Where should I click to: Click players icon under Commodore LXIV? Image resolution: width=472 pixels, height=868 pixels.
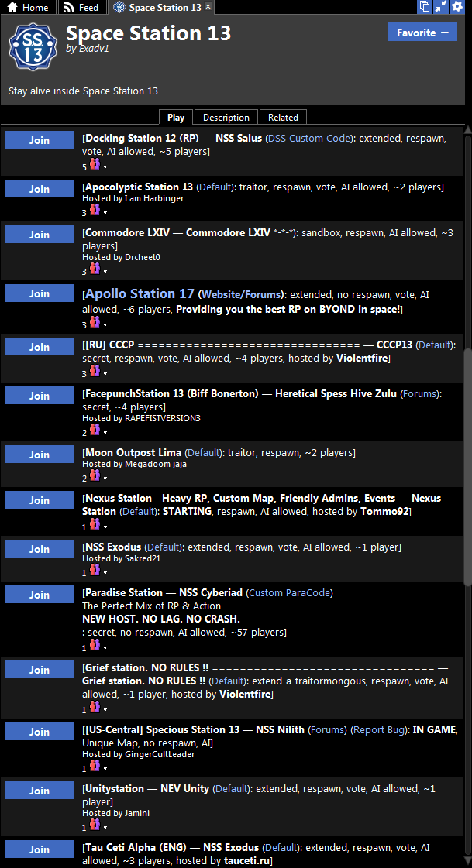coord(95,269)
